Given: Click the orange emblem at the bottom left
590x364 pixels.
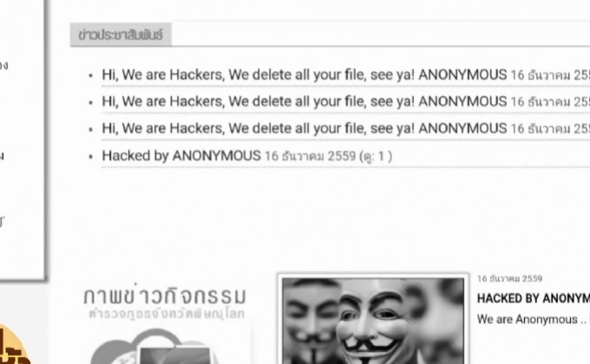Looking at the screenshot, I should pos(14,344).
